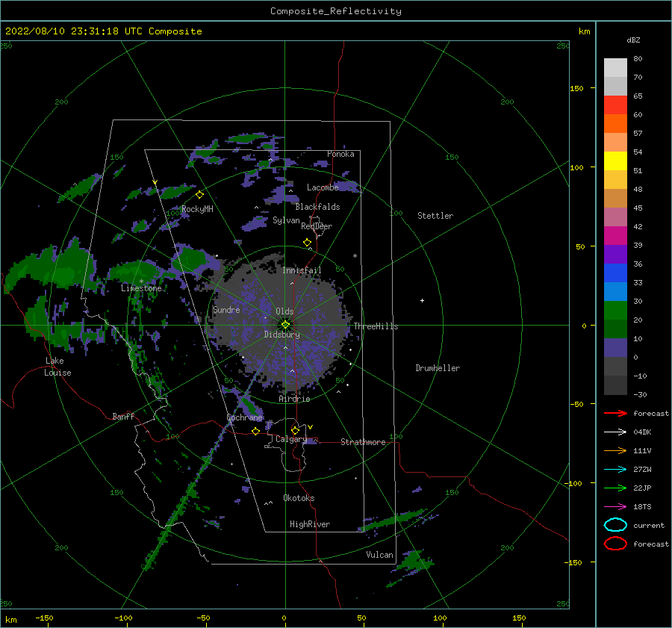The image size is (672, 628).
Task: Click the white 04DK arrow legend
Action: pos(615,432)
